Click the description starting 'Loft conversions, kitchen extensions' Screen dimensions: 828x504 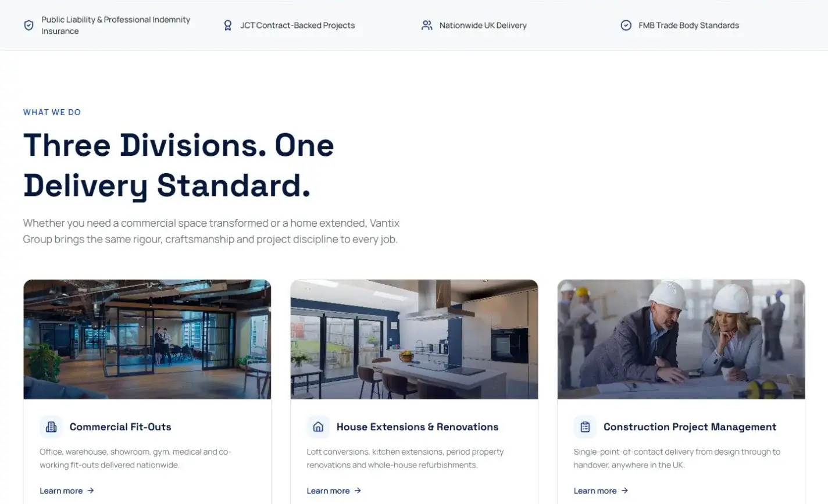[x=405, y=458]
